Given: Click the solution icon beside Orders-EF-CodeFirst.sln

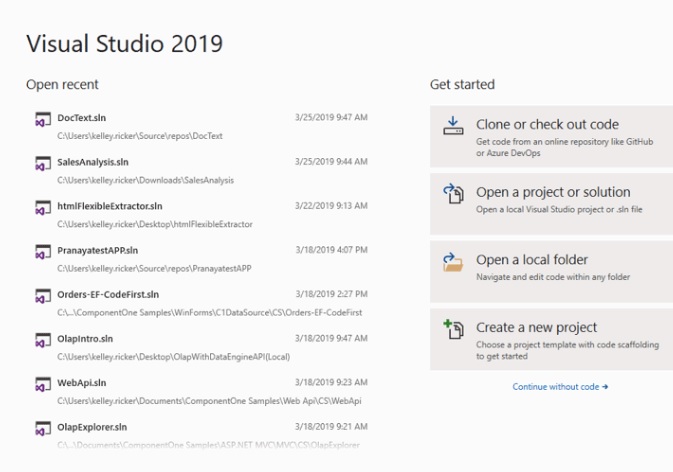Looking at the screenshot, I should [x=43, y=296].
